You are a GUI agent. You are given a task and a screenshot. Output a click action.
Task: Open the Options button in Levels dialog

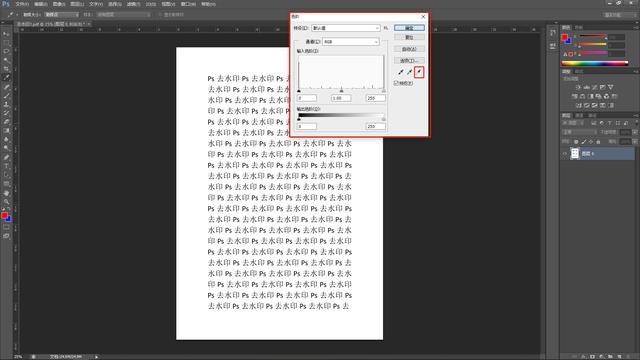point(409,60)
